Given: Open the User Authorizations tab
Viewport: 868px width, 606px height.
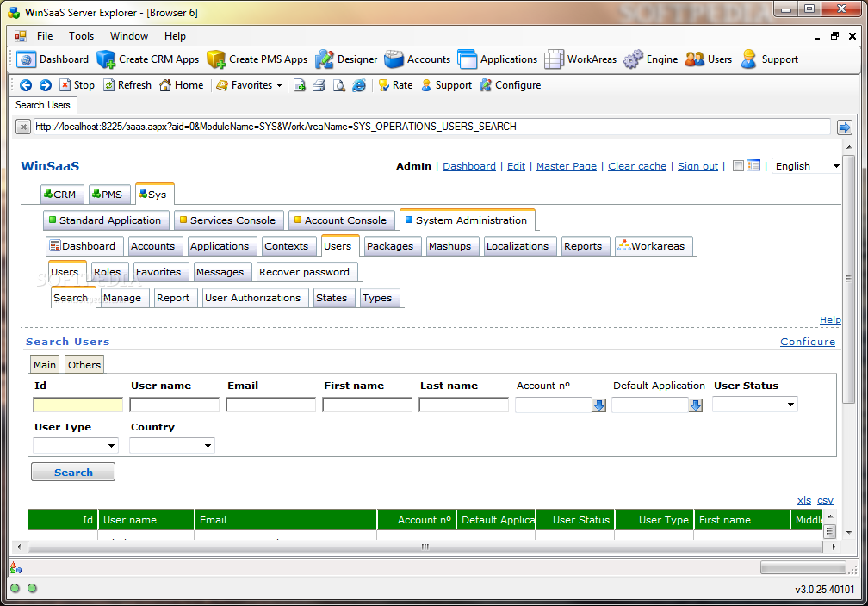Looking at the screenshot, I should pyautogui.click(x=253, y=298).
